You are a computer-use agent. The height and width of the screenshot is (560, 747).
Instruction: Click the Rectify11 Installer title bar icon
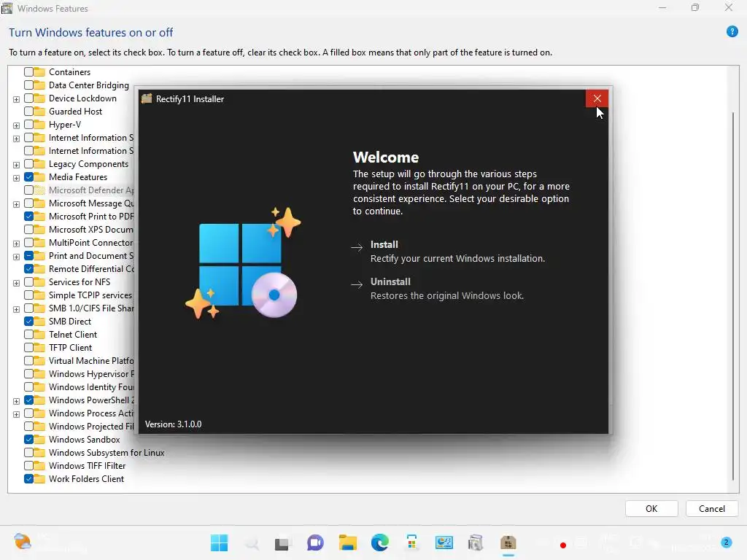point(147,98)
